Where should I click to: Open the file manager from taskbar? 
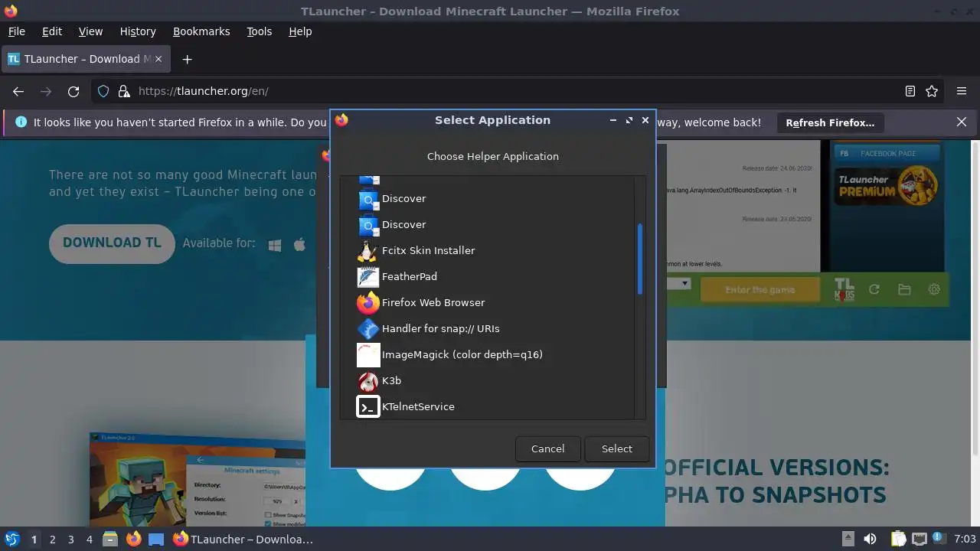coord(110,540)
